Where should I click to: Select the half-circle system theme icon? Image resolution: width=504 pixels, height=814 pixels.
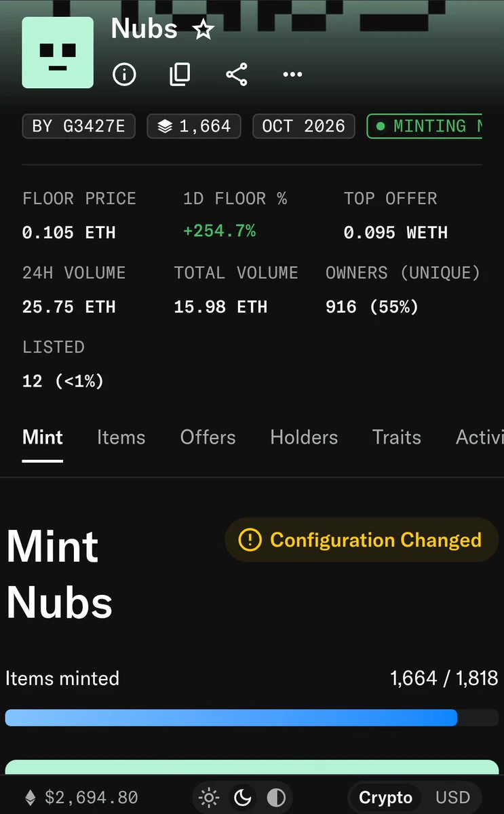[276, 798]
